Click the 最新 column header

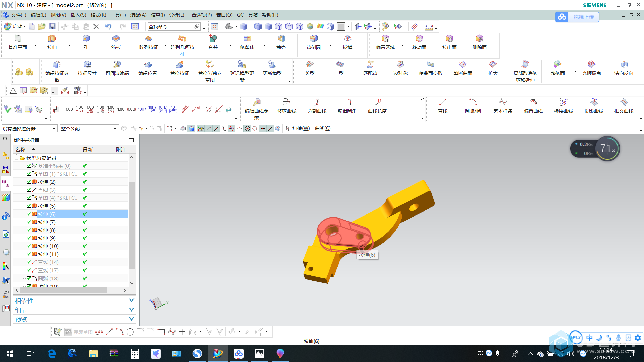pos(97,149)
